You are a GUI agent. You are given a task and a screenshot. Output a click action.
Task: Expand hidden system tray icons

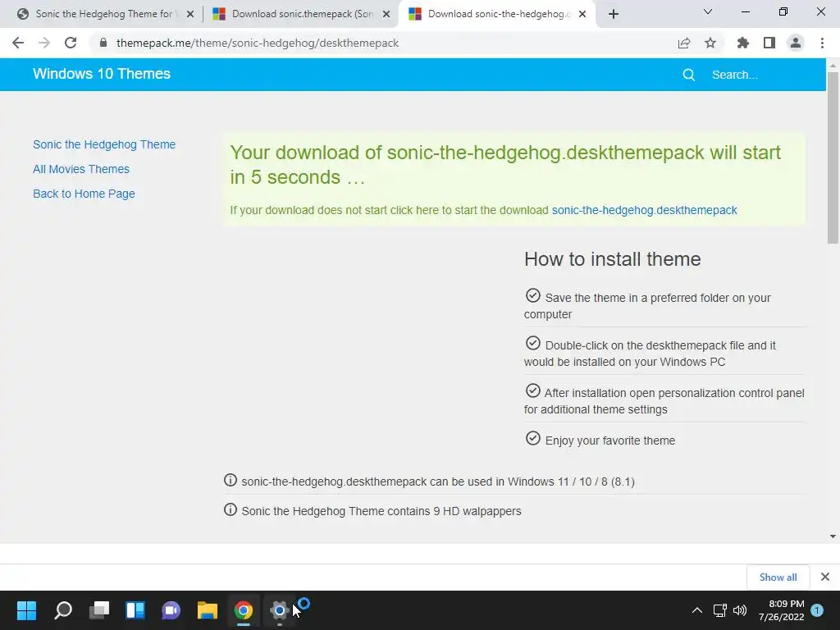pyautogui.click(x=697, y=610)
